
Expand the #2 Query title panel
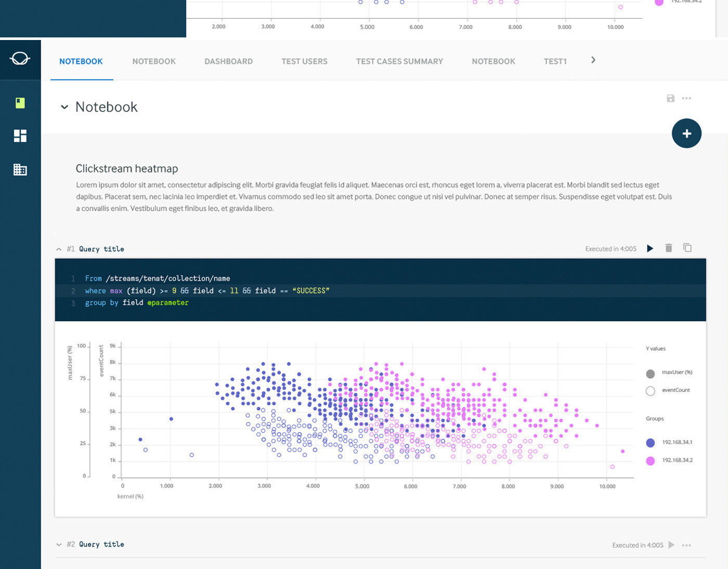(59, 545)
